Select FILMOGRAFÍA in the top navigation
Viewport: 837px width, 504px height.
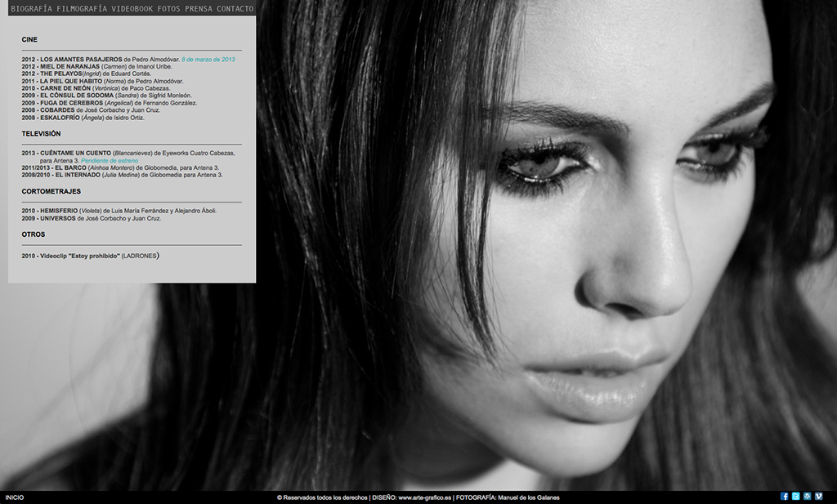82,8
